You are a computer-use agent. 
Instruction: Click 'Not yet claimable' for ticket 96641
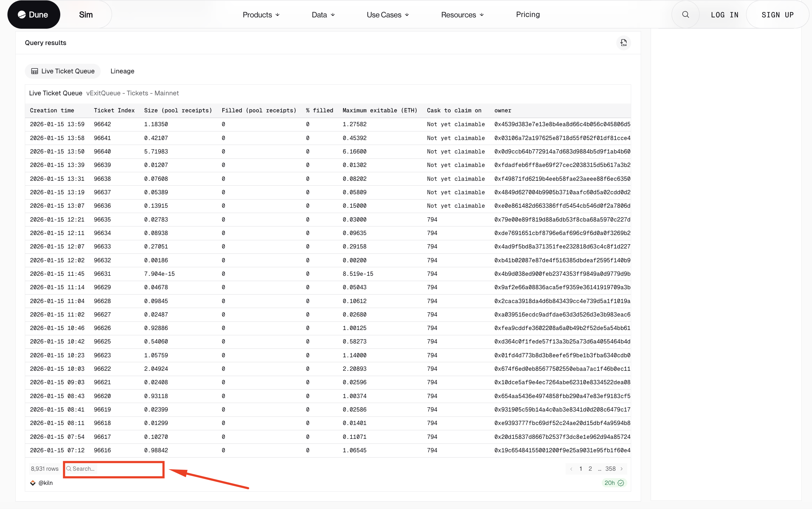pyautogui.click(x=456, y=138)
